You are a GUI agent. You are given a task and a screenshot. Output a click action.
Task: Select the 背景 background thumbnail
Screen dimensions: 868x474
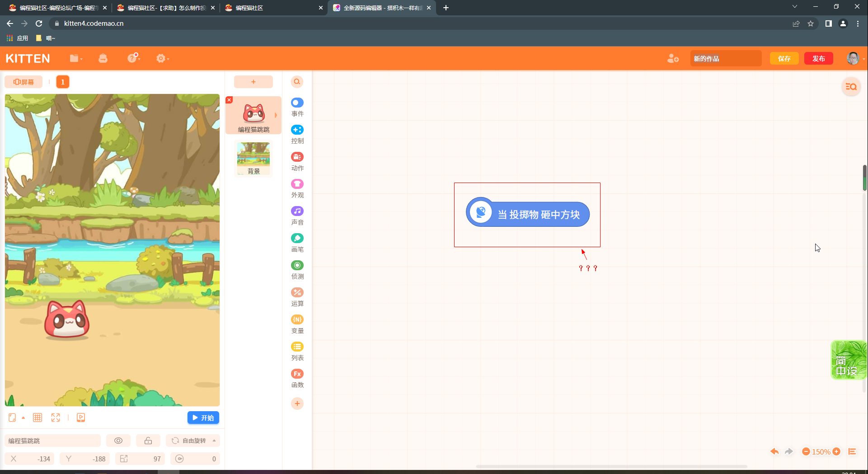point(253,159)
